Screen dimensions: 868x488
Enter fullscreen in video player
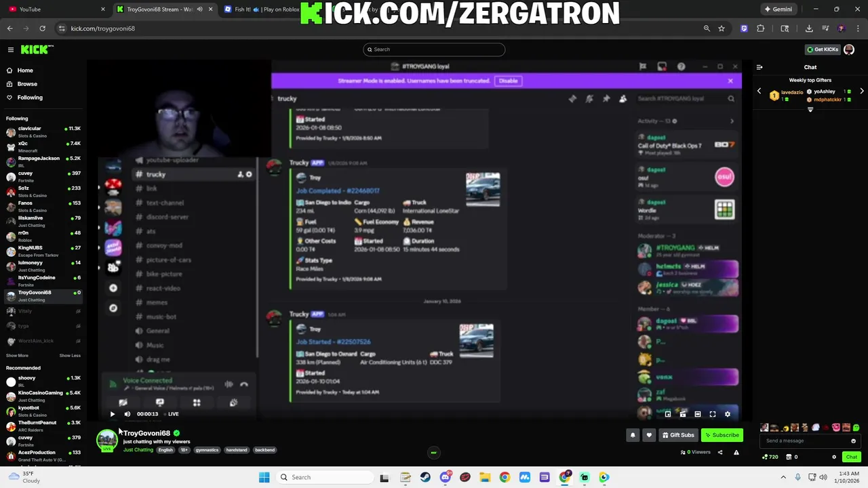pyautogui.click(x=713, y=414)
